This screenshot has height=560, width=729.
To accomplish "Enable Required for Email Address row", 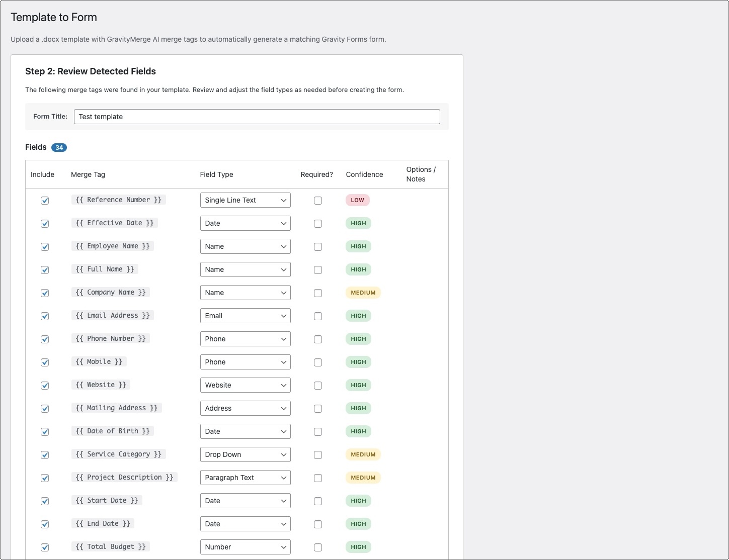I will click(318, 316).
